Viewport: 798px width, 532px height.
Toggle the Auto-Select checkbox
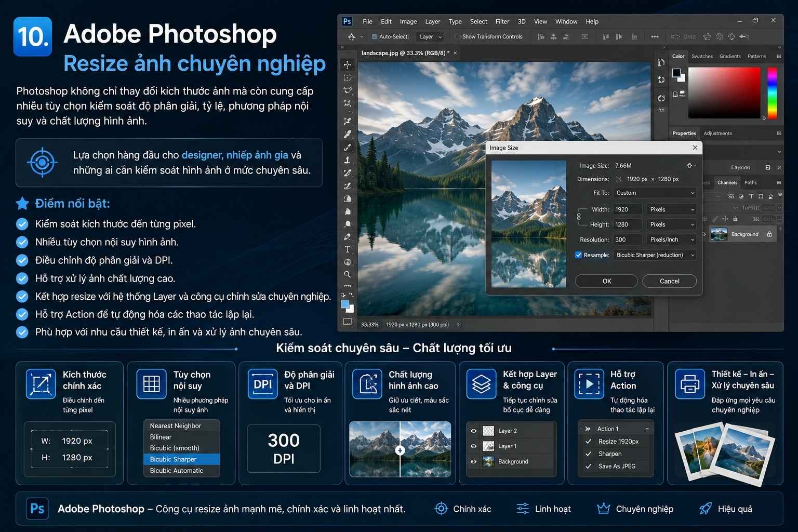click(375, 37)
